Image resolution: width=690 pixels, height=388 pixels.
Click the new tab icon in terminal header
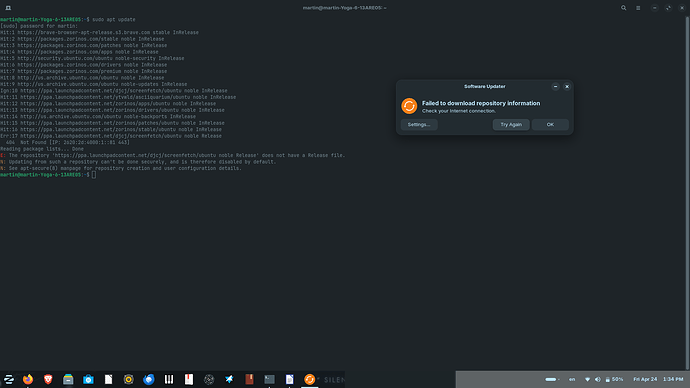(x=8, y=8)
